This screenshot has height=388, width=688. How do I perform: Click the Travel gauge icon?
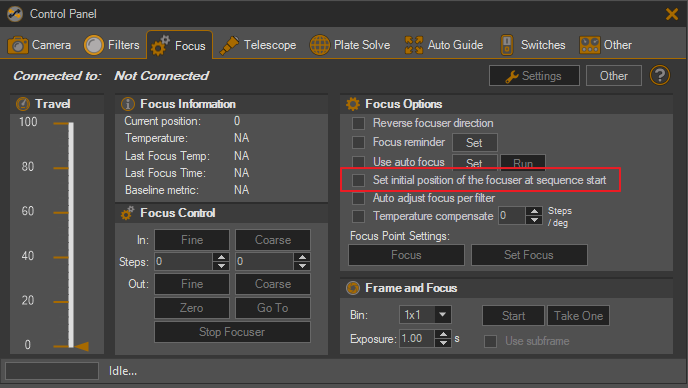(23, 104)
